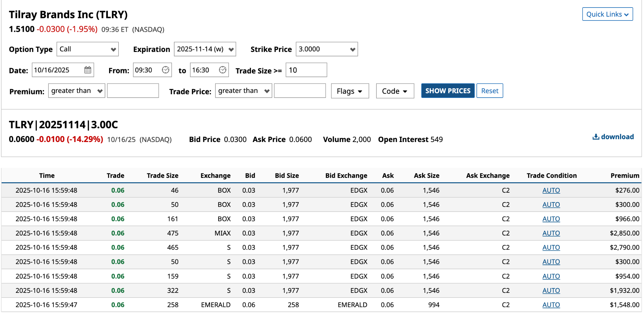Click the clock icon in From time field
Screen dimensions: 644x313
point(166,70)
